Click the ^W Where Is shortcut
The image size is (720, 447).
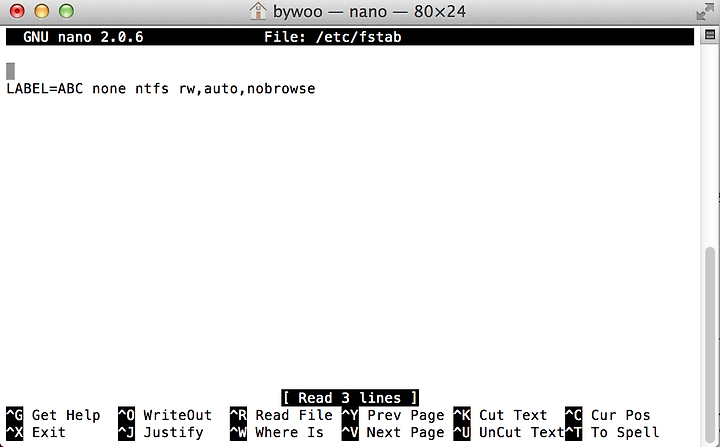276,432
